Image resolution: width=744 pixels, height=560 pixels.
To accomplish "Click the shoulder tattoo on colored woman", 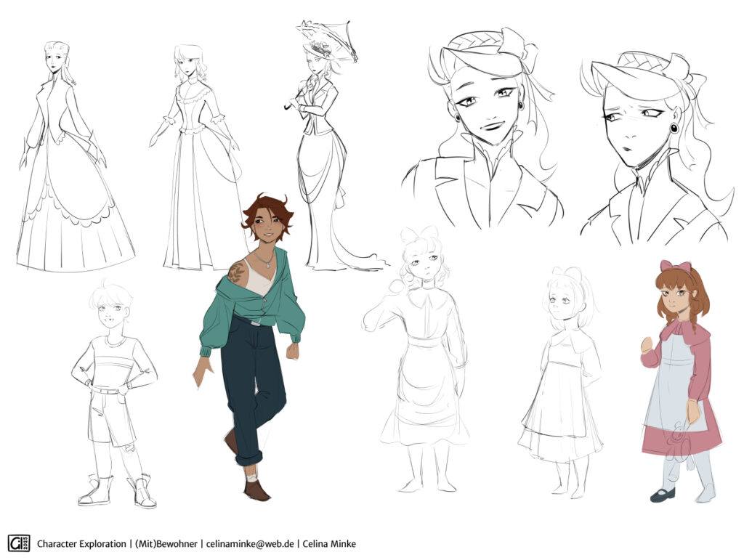I will 236,273.
